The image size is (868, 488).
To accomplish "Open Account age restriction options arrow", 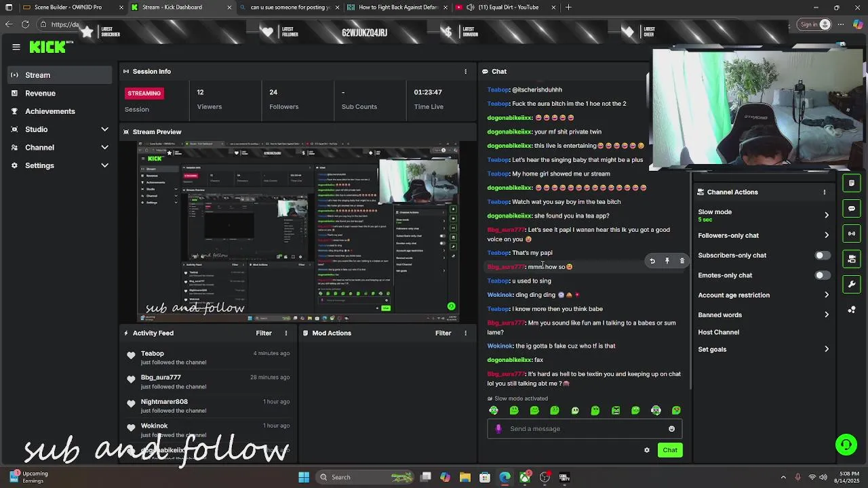I will 826,295.
